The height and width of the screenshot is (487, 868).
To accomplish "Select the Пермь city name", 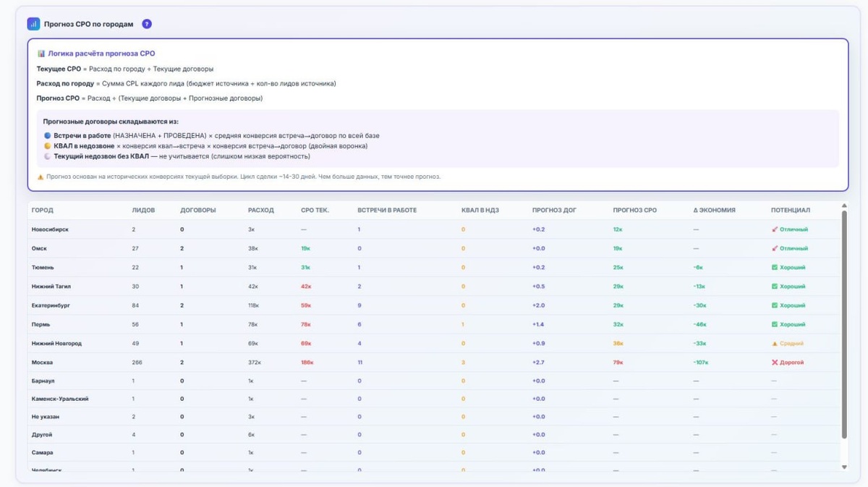I will pos(41,324).
